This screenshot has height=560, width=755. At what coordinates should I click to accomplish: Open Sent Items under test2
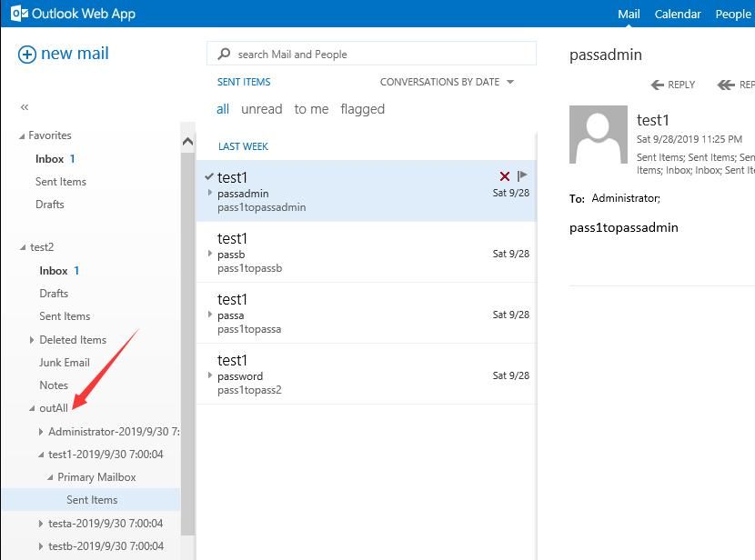65,316
